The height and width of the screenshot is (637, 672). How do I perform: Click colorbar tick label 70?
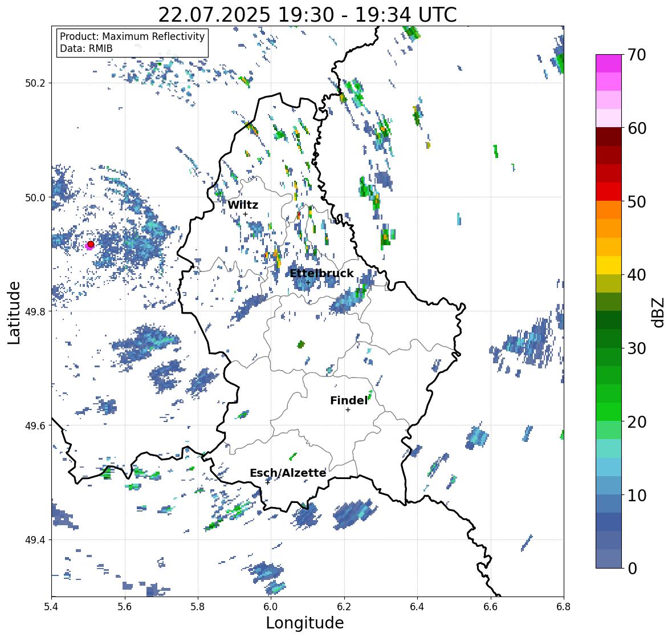point(637,55)
